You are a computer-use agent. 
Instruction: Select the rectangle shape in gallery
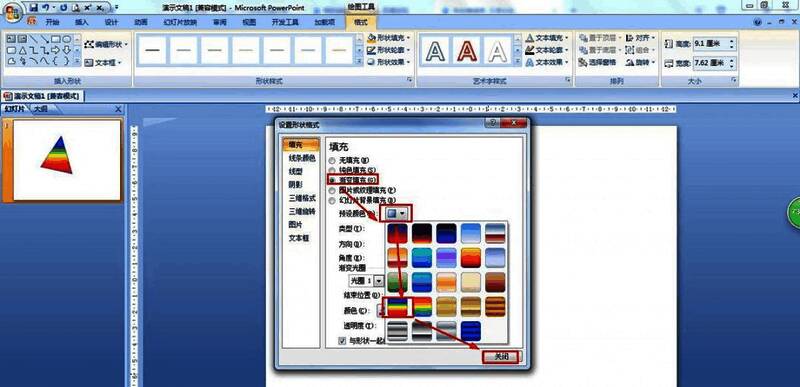point(55,39)
